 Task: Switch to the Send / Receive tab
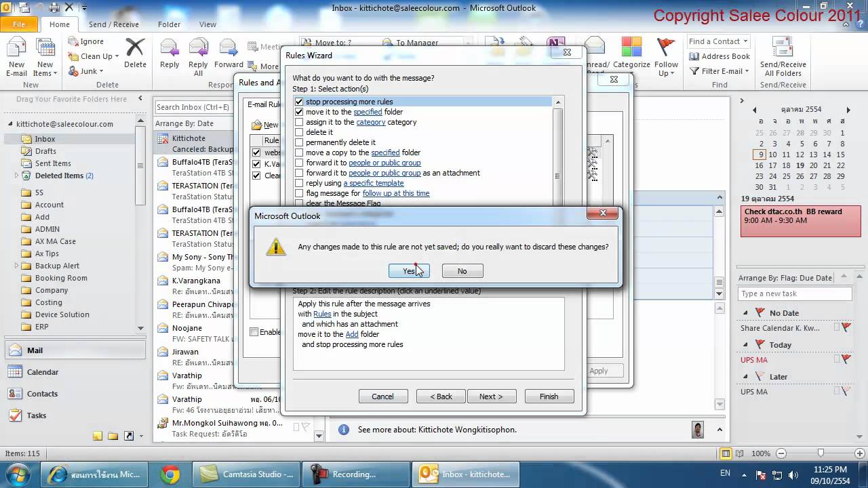113,24
